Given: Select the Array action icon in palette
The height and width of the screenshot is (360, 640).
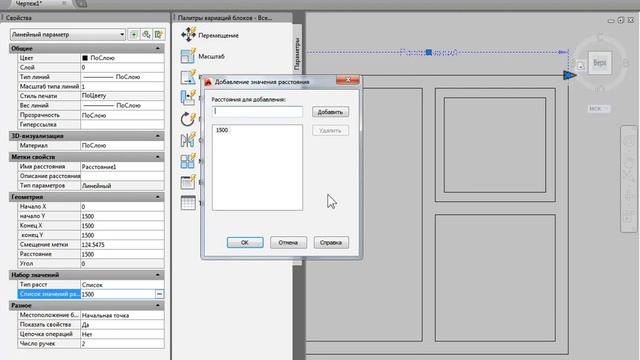Looking at the screenshot, I should tap(188, 161).
